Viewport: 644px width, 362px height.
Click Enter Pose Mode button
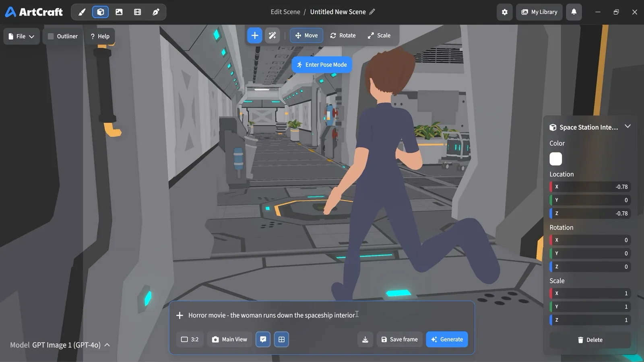(322, 65)
